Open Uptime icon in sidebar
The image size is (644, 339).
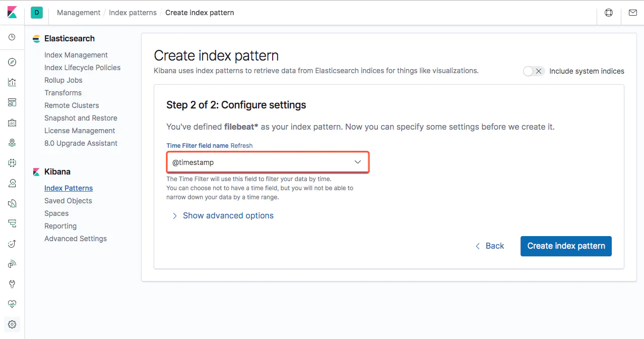point(12,244)
